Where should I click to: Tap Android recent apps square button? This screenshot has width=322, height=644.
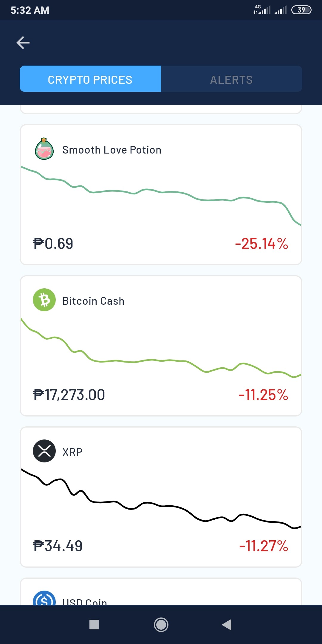pos(94,625)
